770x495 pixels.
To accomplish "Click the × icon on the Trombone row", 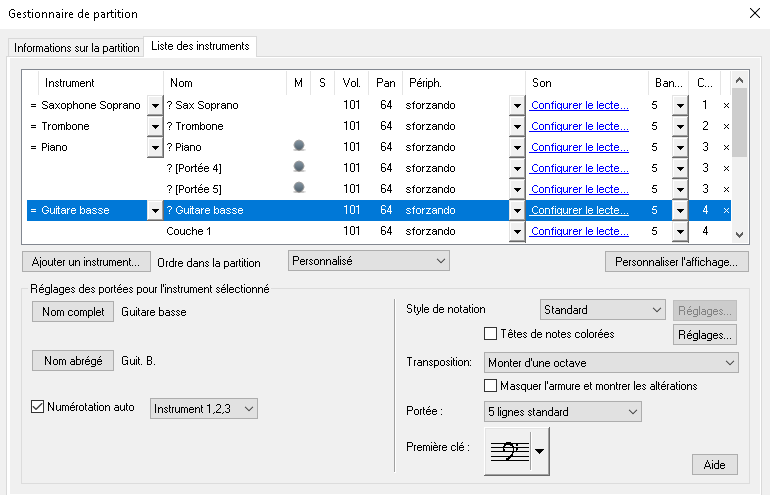I will [726, 126].
